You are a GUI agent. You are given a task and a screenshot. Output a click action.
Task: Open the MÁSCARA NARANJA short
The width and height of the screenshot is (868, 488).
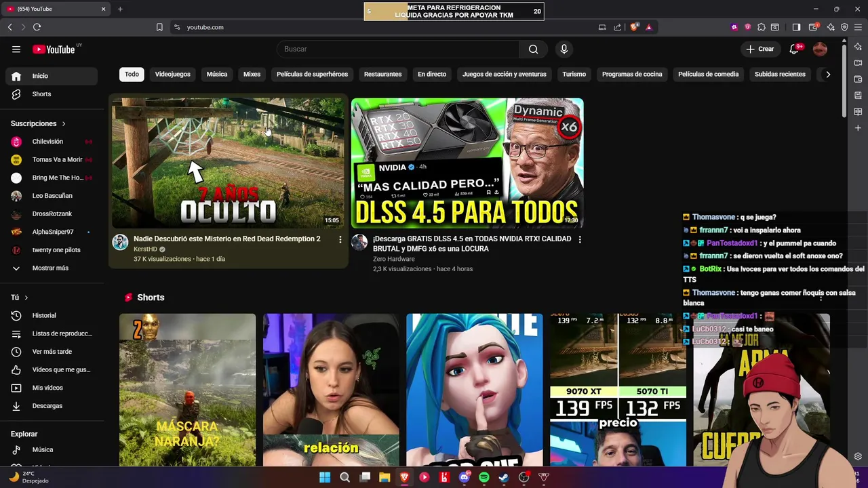187,390
